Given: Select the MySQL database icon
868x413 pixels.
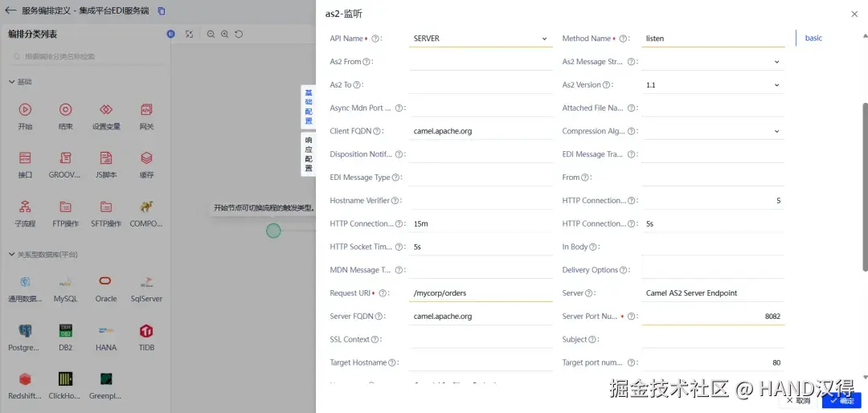Looking at the screenshot, I should pos(65,282).
